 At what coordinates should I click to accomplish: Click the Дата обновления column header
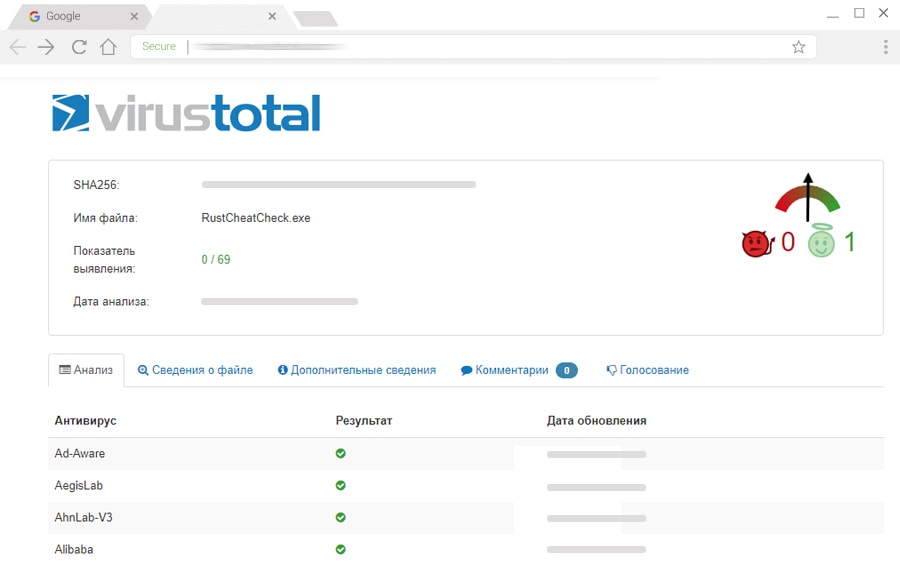(596, 421)
